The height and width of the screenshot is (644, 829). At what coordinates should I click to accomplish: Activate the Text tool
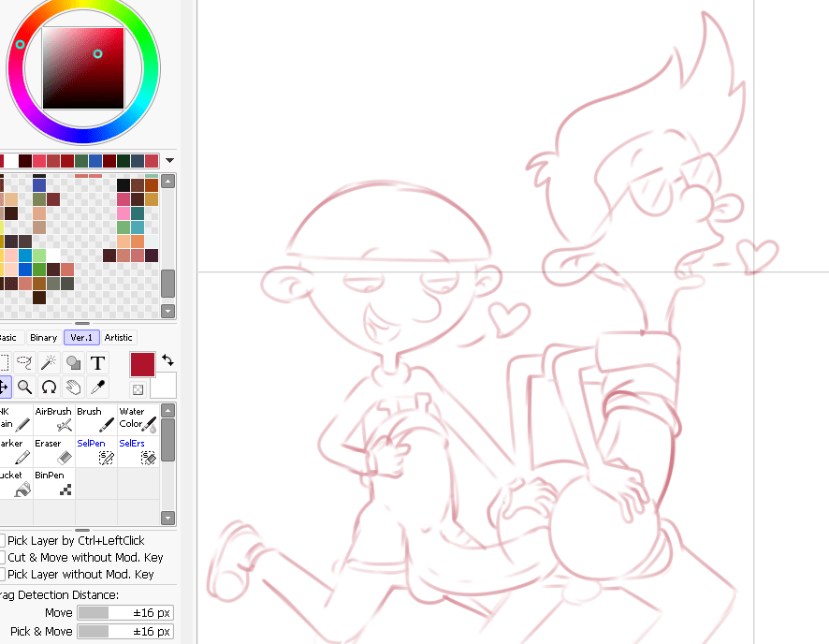click(x=97, y=362)
